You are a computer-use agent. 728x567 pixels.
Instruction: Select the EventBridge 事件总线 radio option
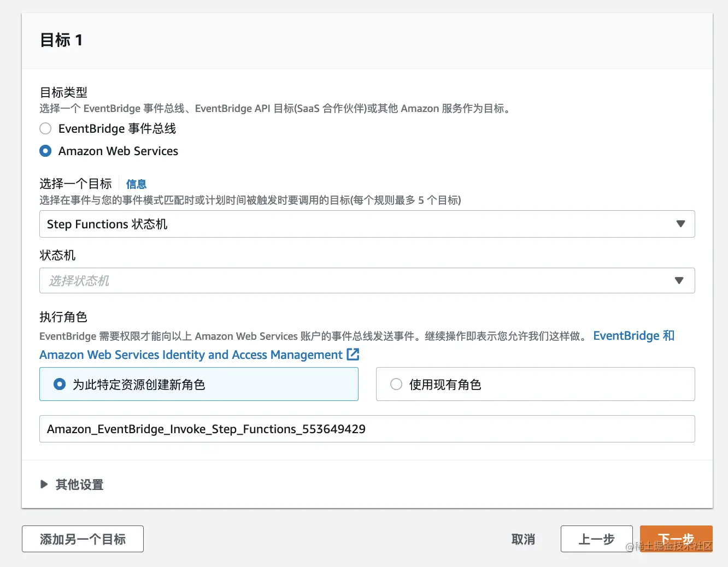pyautogui.click(x=45, y=128)
